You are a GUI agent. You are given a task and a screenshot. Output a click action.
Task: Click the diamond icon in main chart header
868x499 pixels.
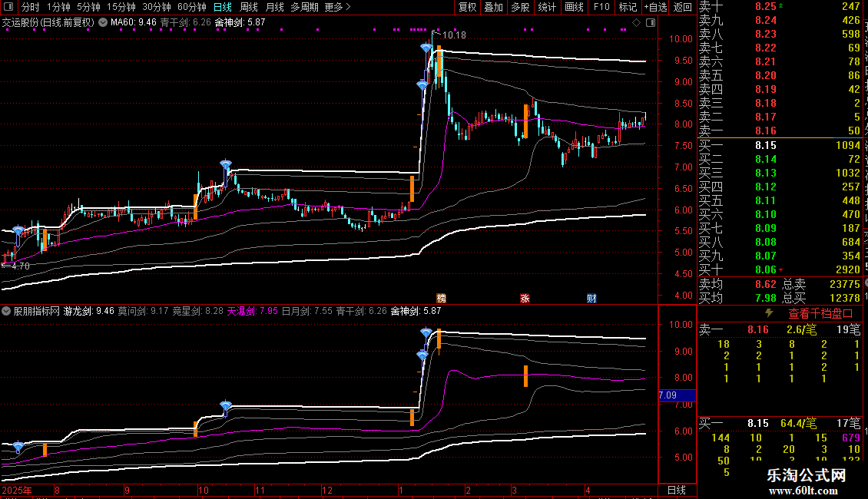637,23
